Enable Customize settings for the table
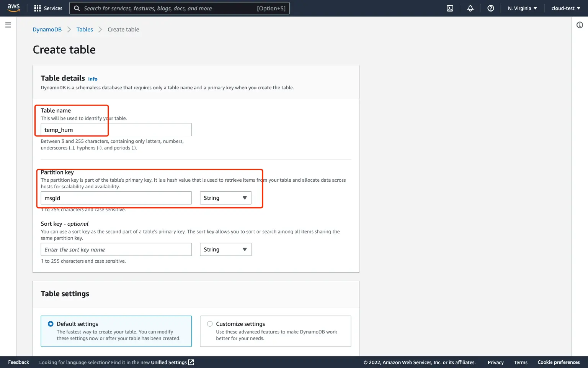Viewport: 588px width, 368px height. 210,324
